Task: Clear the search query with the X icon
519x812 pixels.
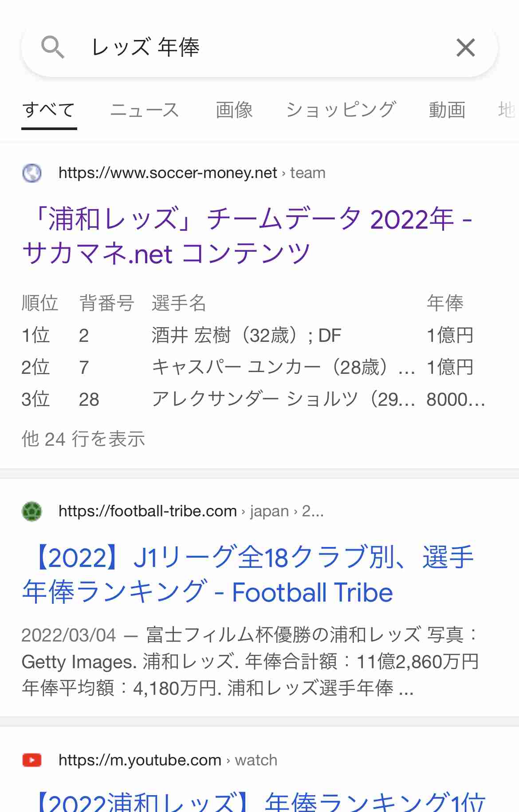Action: (x=466, y=48)
